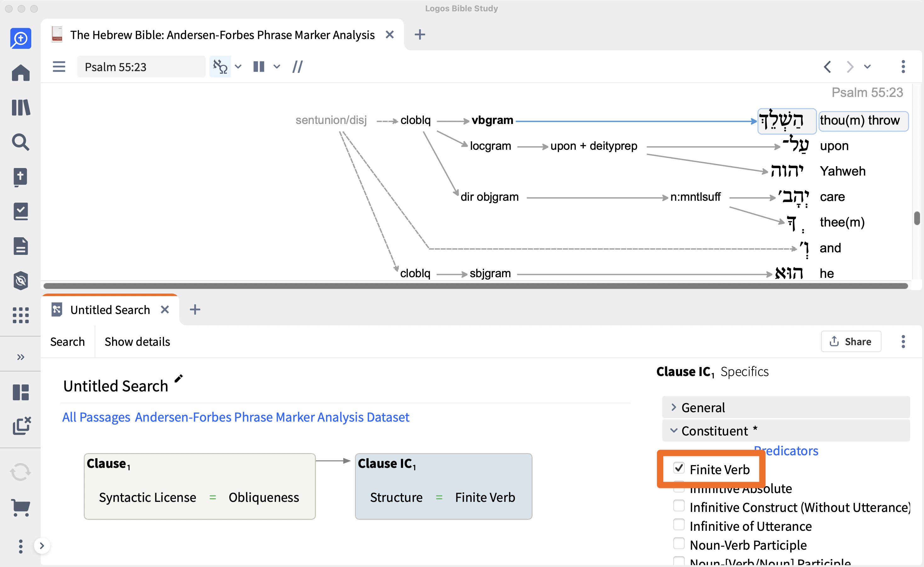Click the Share button

coord(851,341)
